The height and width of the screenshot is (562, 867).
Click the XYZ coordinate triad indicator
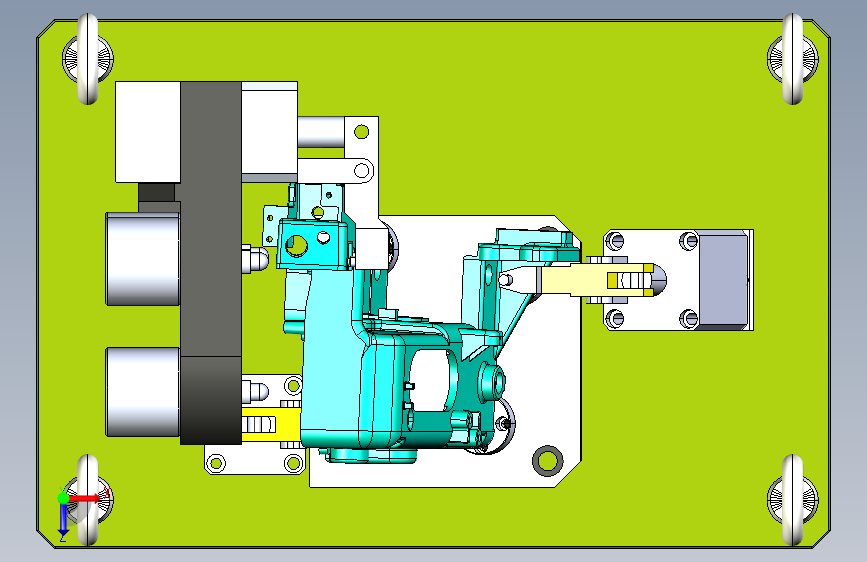83,514
